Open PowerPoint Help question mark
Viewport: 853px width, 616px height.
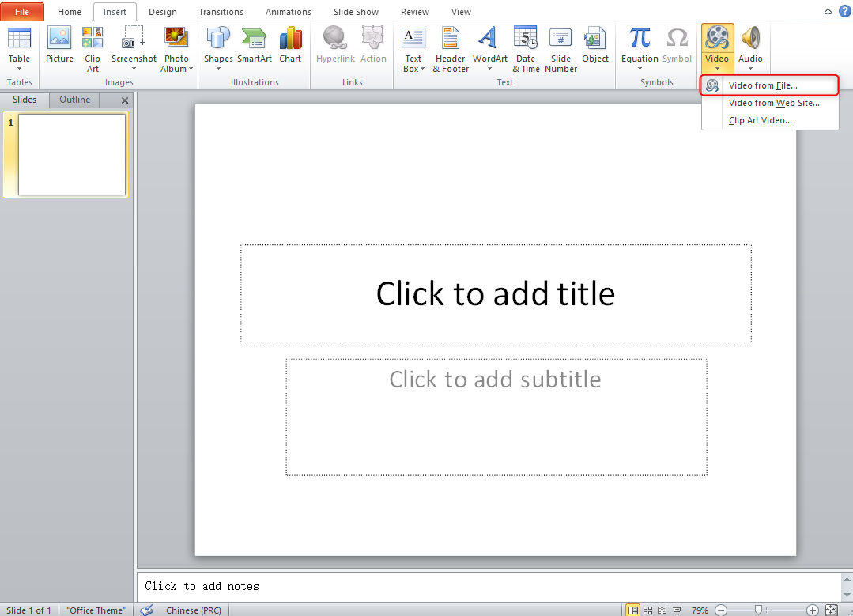click(x=845, y=11)
